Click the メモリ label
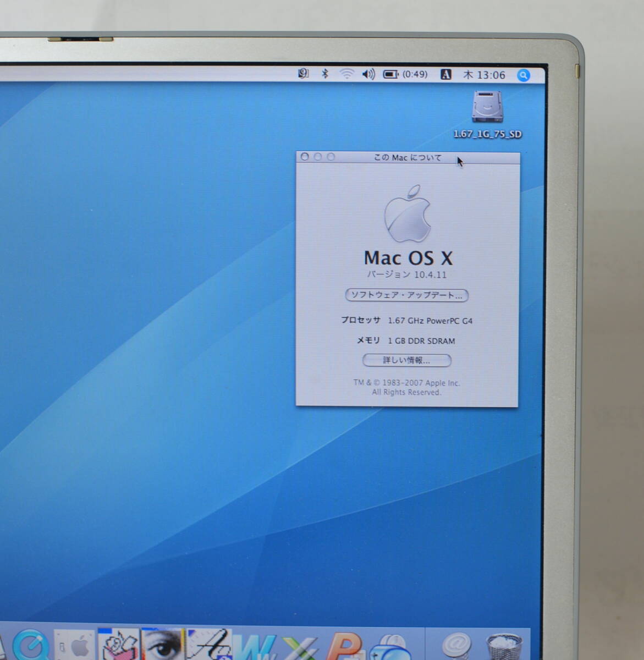This screenshot has height=660, width=644. tap(368, 340)
